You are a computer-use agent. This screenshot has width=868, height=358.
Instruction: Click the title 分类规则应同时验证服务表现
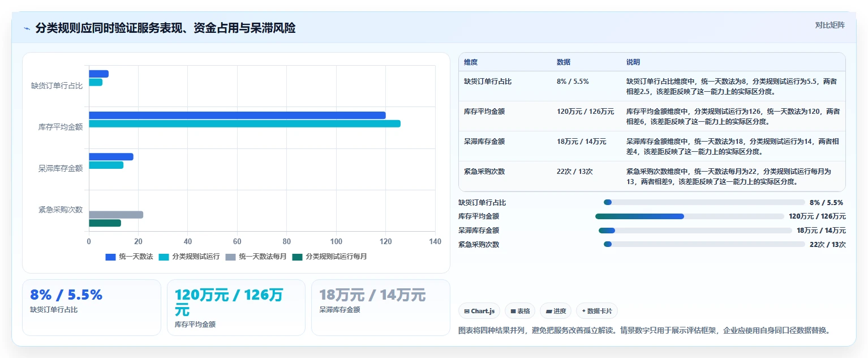[165, 28]
